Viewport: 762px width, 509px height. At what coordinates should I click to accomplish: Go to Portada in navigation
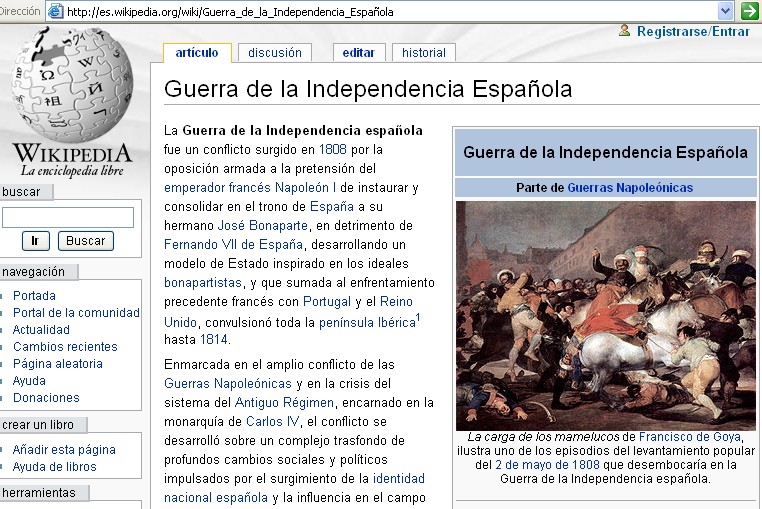click(34, 296)
